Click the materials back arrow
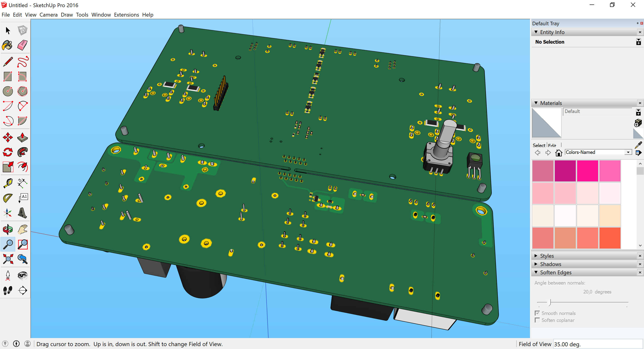The image size is (644, 349). tap(538, 153)
